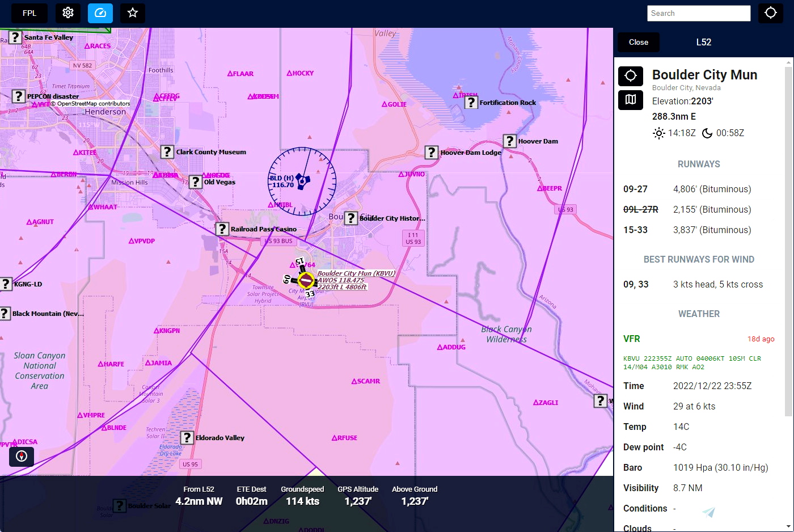Click runway 15-33 row
The image size is (794, 532).
699,230
